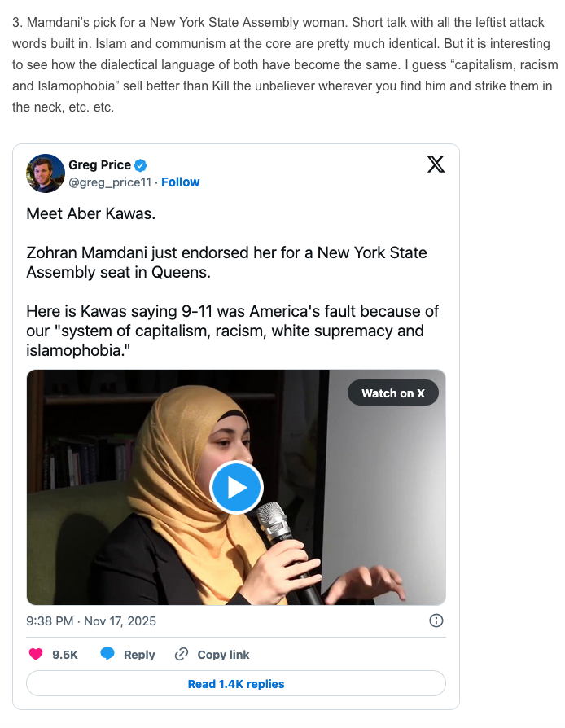Screen dimensions: 565x728
Task: Open the 9:38 PM · Nov 17, 2025 timestamp
Action: click(x=91, y=621)
